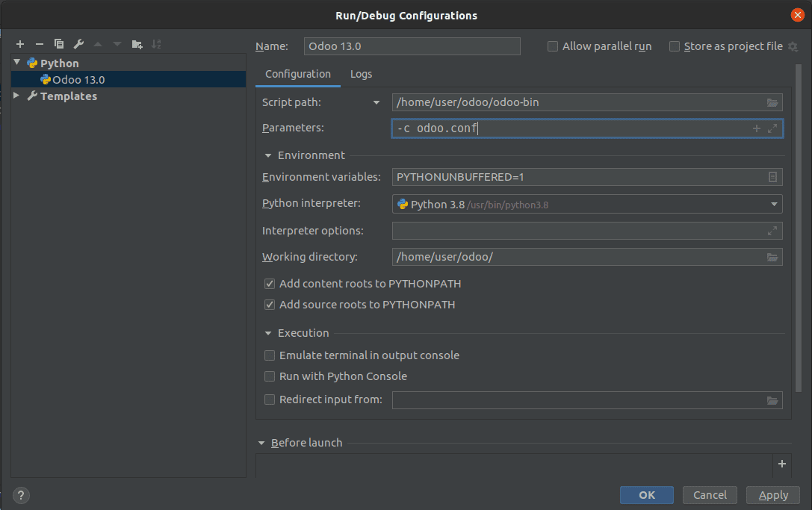812x510 pixels.
Task: Create new folder for configurations
Action: pos(137,45)
